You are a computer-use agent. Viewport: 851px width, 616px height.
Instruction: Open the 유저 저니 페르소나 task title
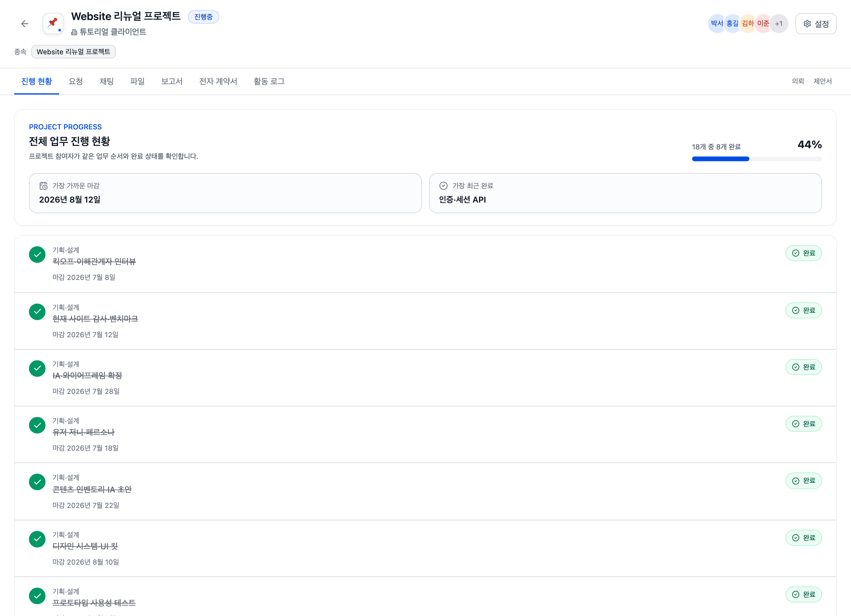coord(83,432)
